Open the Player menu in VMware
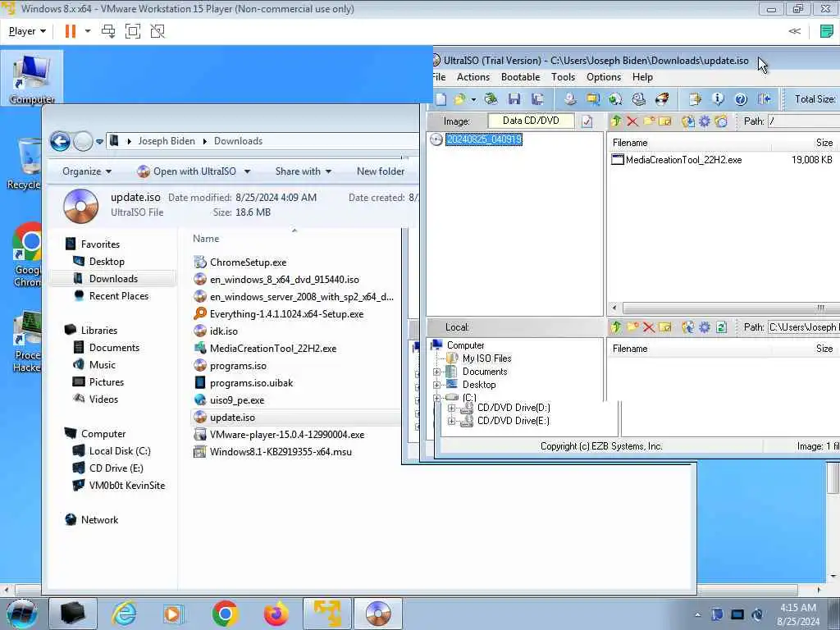840x630 pixels. tap(27, 31)
